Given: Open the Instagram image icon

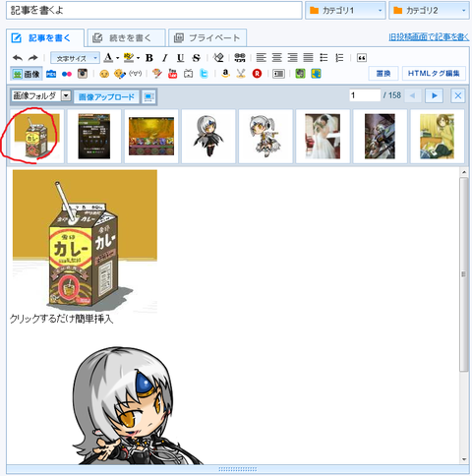Looking at the screenshot, I should [83, 74].
